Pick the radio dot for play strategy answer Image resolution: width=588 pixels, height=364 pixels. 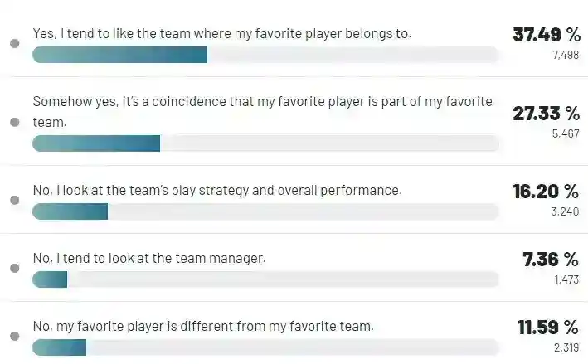coord(14,201)
